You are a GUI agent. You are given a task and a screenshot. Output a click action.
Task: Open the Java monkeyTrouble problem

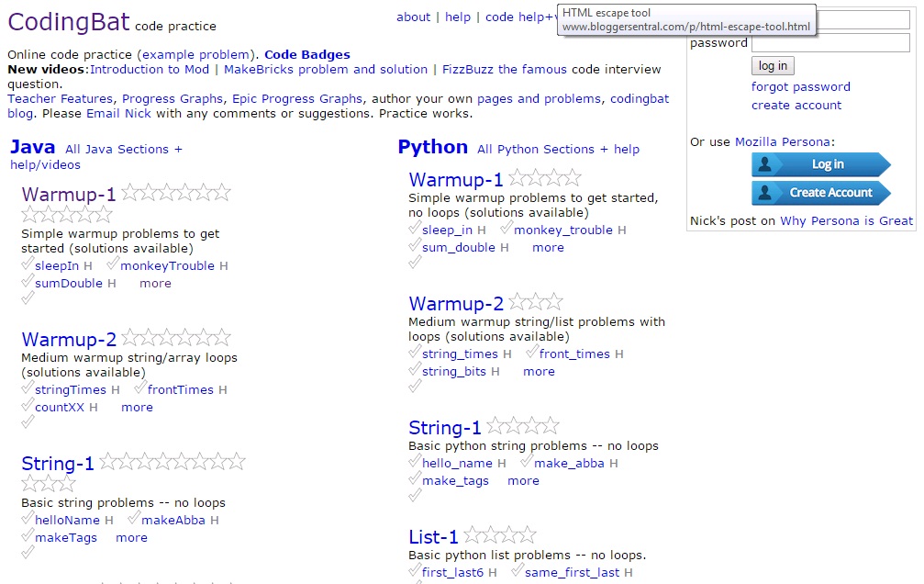point(167,266)
